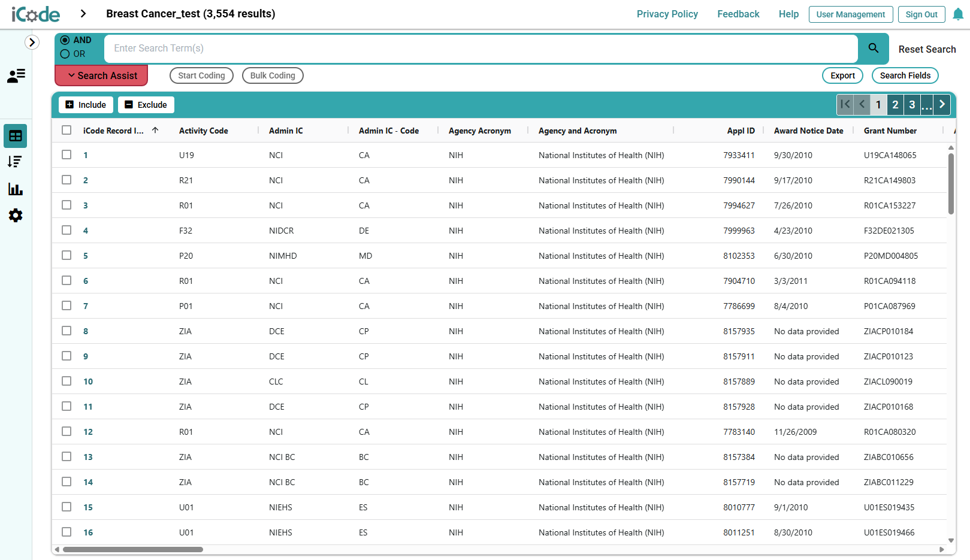Click breadcrumb chevron next to logo
Screen dimensions: 970x560
tap(83, 14)
